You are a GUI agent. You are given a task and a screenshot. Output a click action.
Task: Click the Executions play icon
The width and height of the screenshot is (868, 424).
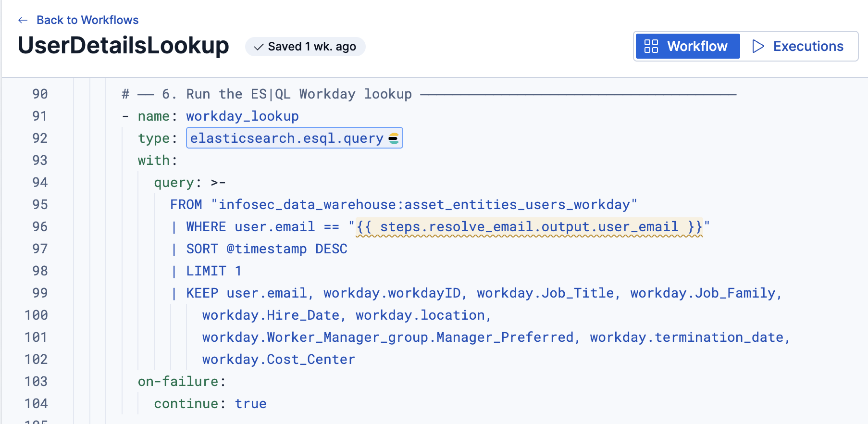(758, 46)
